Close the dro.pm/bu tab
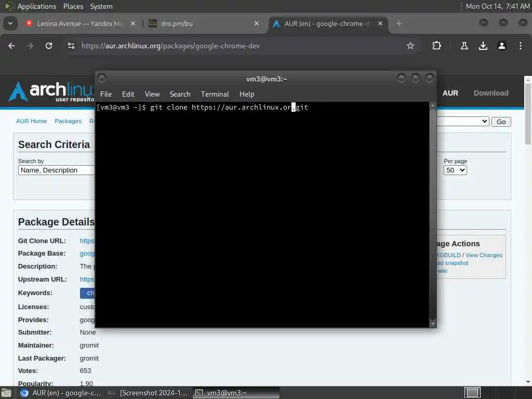 pyautogui.click(x=257, y=23)
